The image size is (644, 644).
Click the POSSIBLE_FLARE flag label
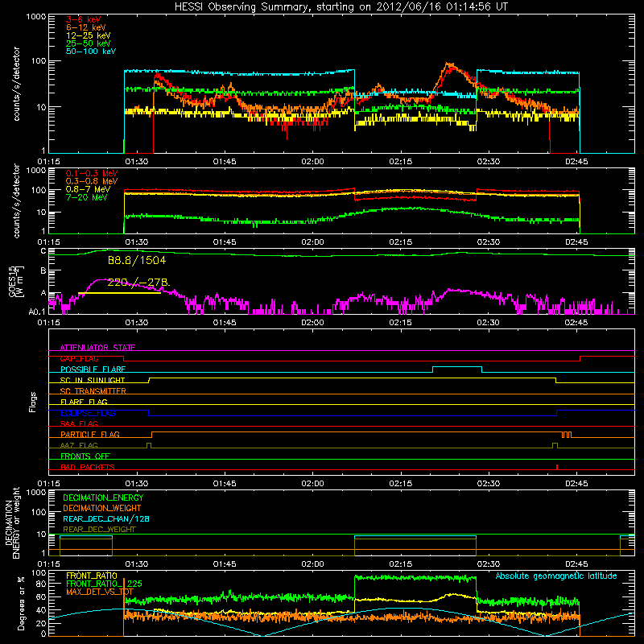point(93,369)
